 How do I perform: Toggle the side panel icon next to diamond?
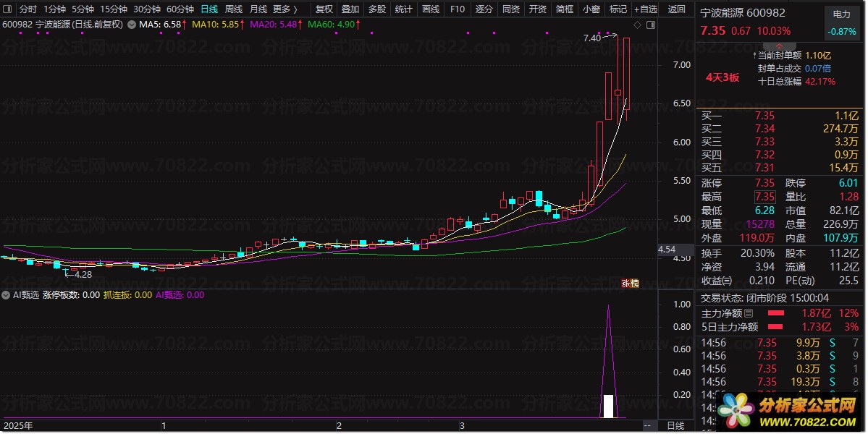point(650,25)
